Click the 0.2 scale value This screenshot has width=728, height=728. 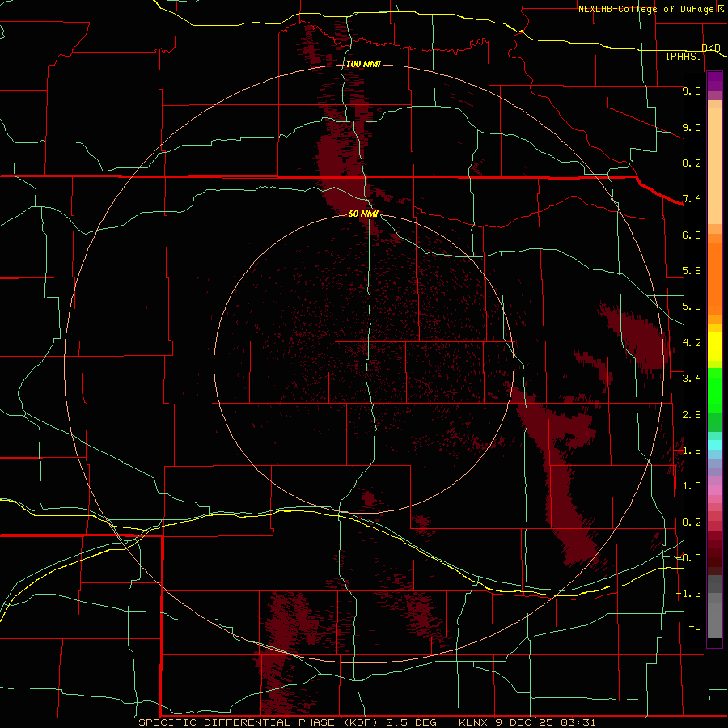[692, 523]
